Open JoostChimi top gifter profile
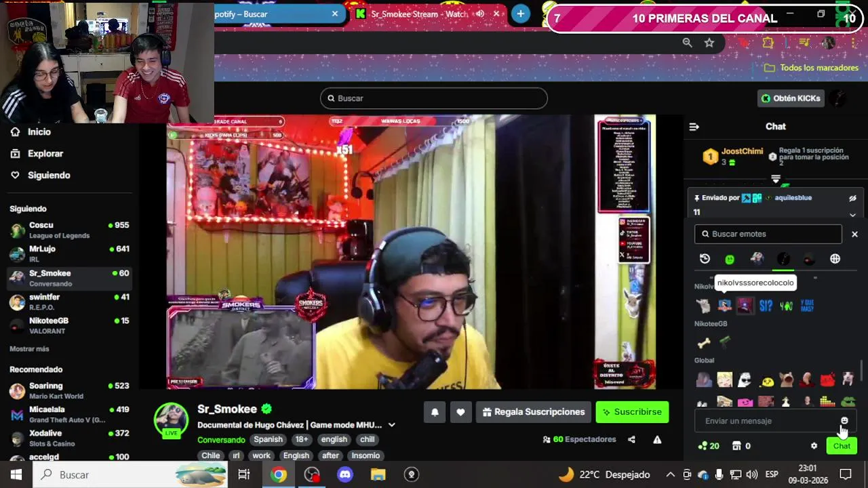868x488 pixels. 742,151
